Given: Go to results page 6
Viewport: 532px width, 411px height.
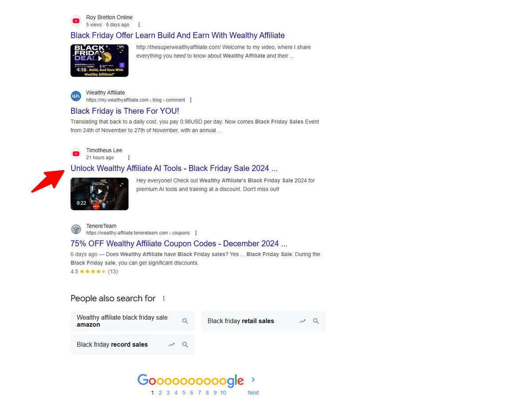Looking at the screenshot, I should pyautogui.click(x=192, y=393).
